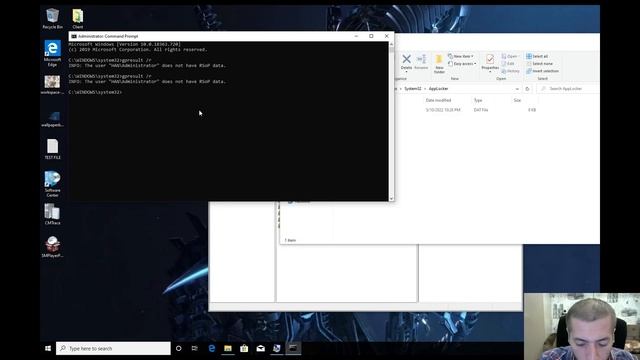Open the workspace image file on desktop

pyautogui.click(x=52, y=85)
